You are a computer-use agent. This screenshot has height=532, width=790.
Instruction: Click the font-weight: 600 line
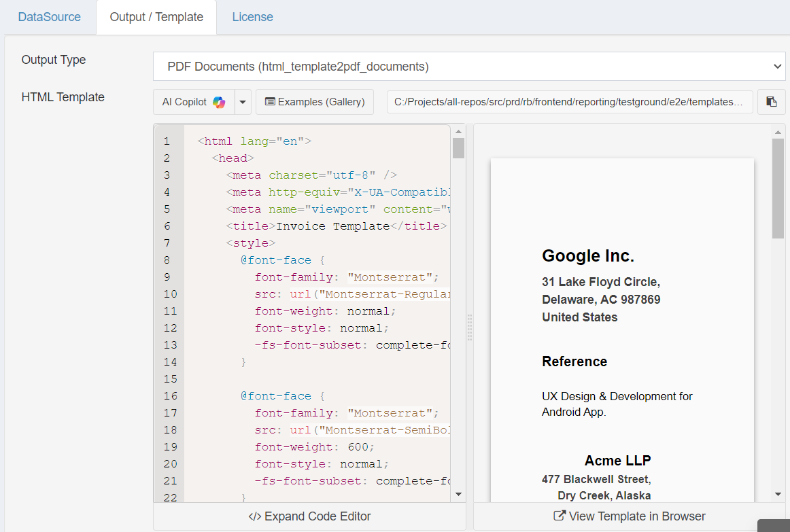click(x=314, y=447)
